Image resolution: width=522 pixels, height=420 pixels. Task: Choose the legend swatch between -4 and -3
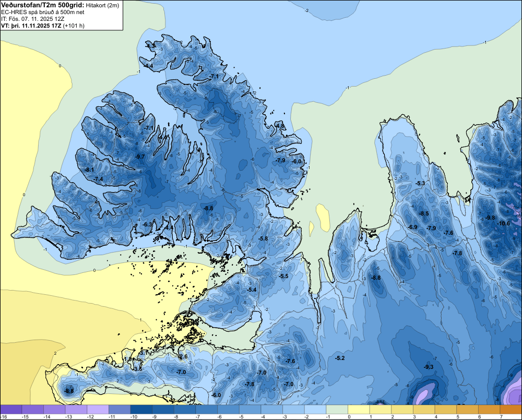(x=272, y=409)
